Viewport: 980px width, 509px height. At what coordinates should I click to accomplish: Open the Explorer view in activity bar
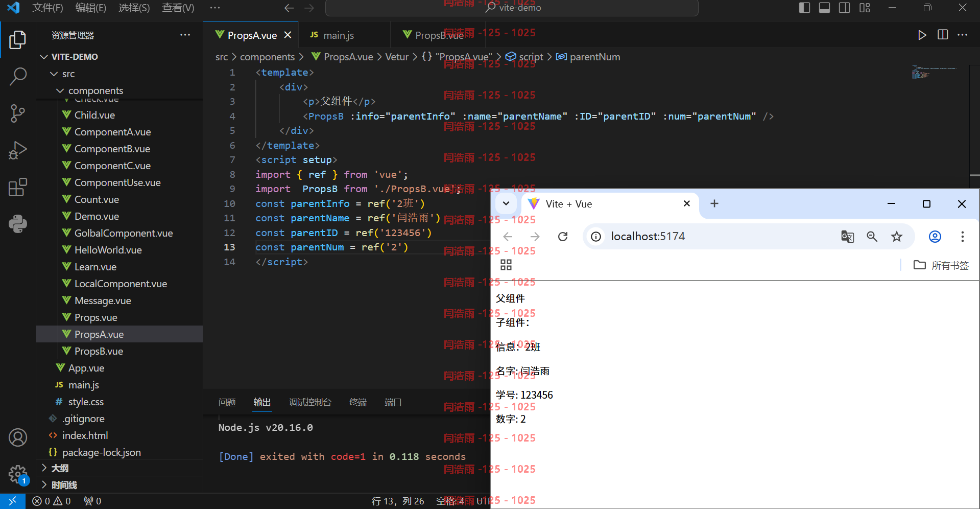18,40
